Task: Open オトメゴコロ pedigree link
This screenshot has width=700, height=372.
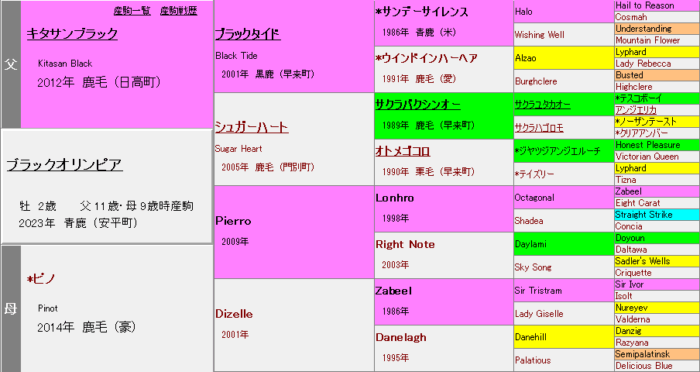Action: click(x=403, y=151)
